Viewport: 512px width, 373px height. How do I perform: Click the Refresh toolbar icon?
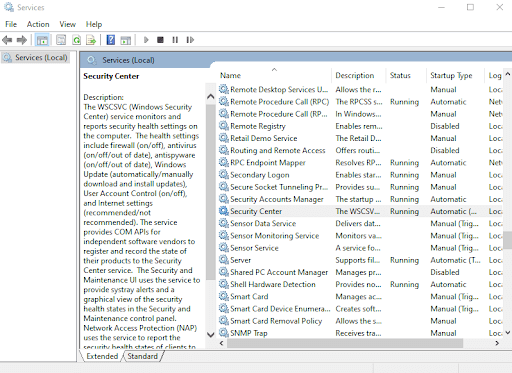coord(77,40)
